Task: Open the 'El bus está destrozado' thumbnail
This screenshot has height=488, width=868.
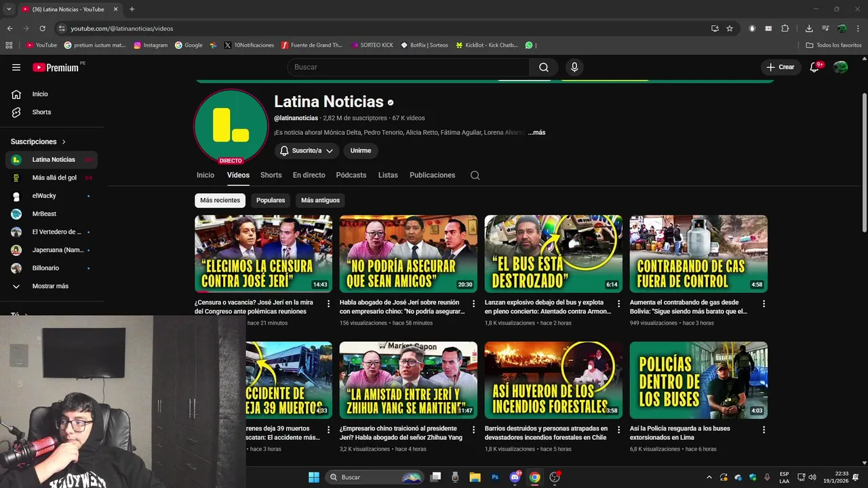Action: click(x=553, y=254)
